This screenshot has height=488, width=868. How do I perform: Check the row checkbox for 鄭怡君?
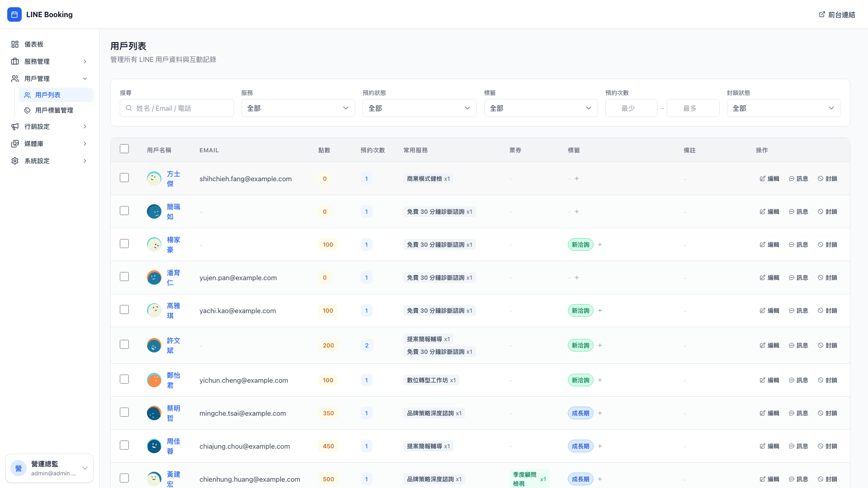coord(124,379)
